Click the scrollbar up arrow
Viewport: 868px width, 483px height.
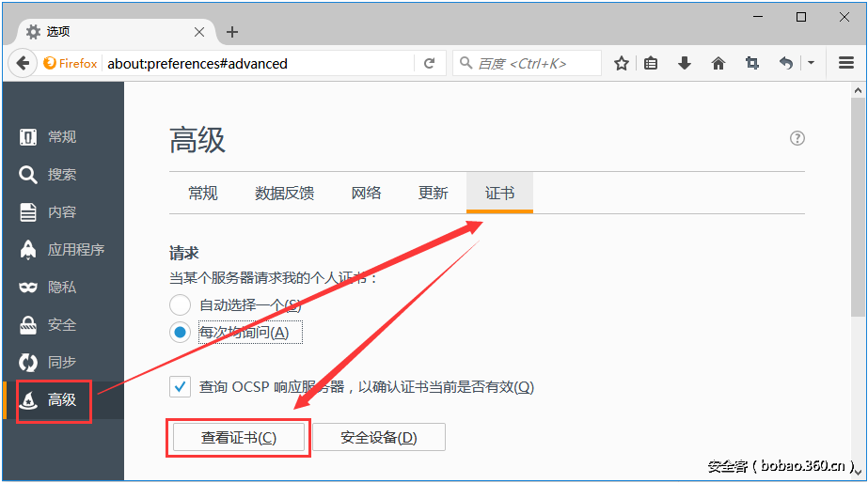point(858,90)
